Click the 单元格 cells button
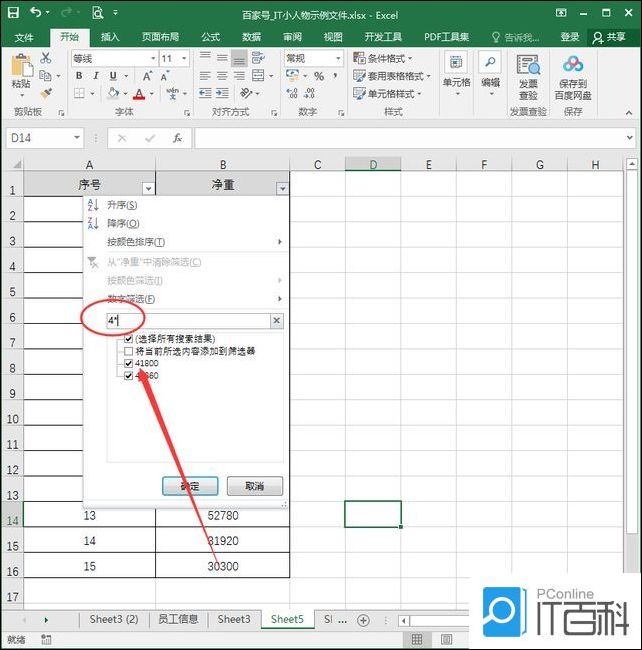This screenshot has width=642, height=650. [x=456, y=75]
